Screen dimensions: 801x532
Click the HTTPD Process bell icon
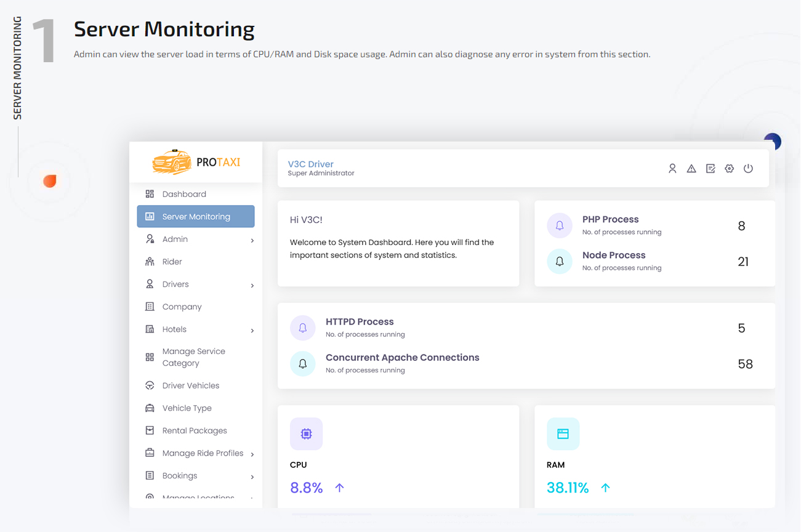coord(303,328)
